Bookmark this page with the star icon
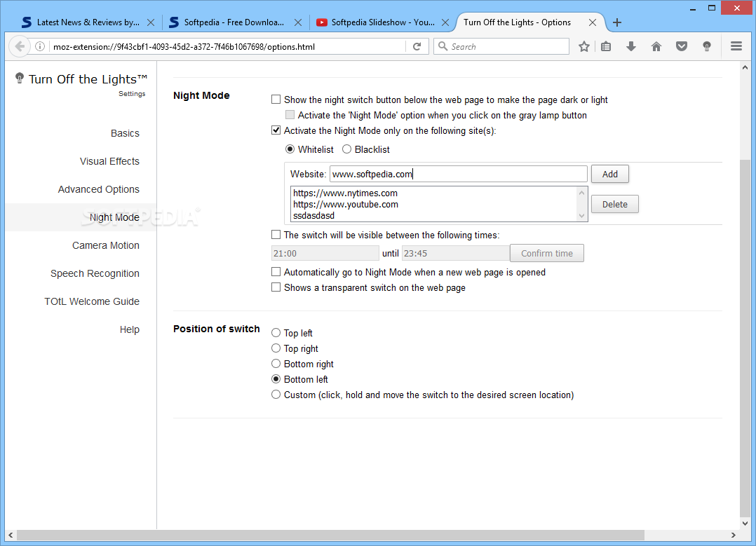Screen dimensions: 756x546 tap(584, 46)
